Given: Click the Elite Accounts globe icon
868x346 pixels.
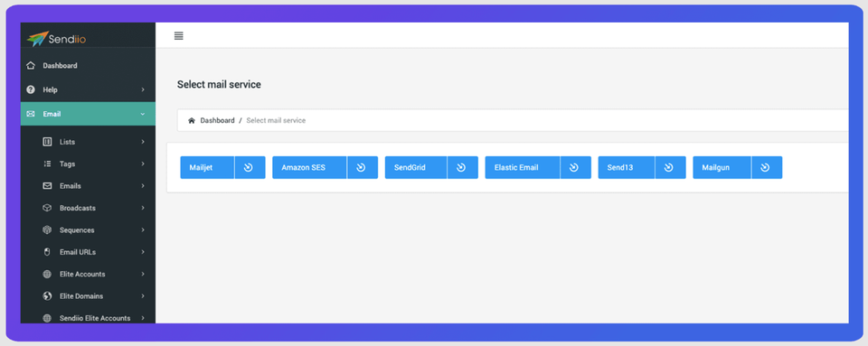Looking at the screenshot, I should tap(47, 274).
